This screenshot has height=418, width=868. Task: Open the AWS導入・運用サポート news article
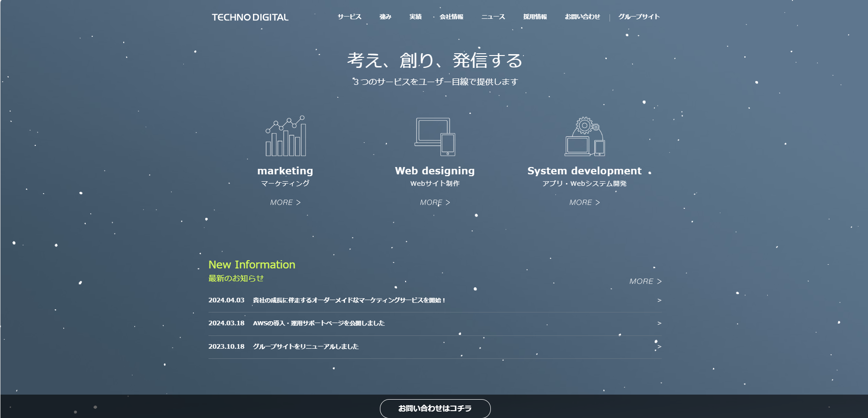point(319,323)
